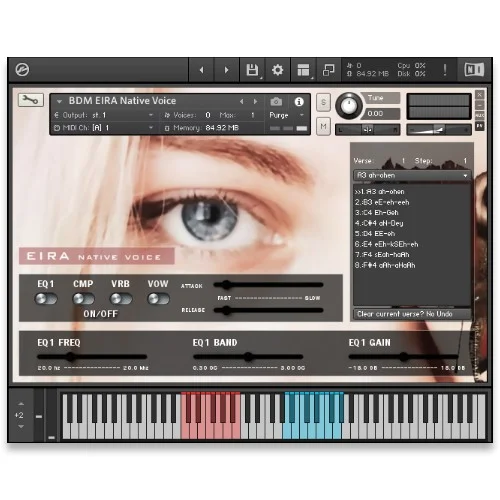This screenshot has height=500, width=500.
Task: Click the Max voices value field
Action: 252,115
